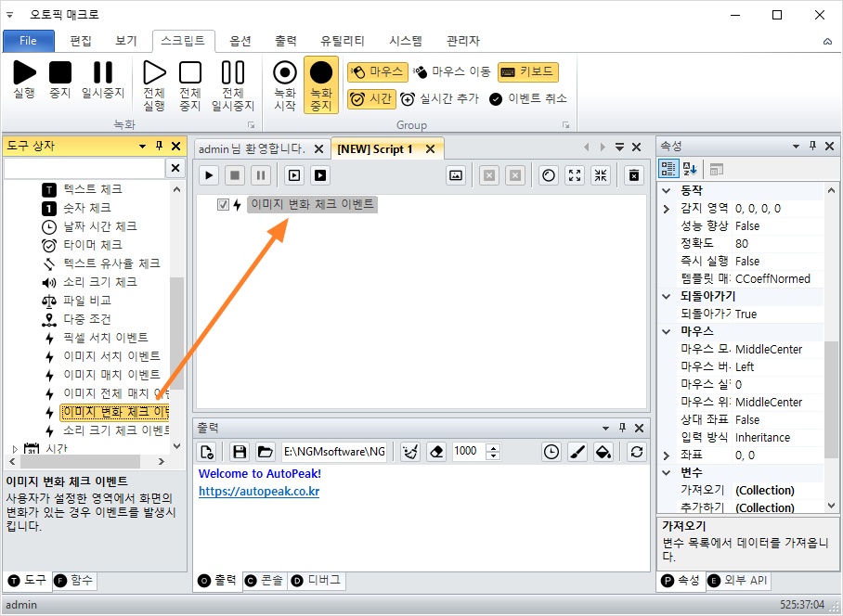The image size is (843, 616).
Task: Stop recording with 녹화 중지
Action: 321,84
